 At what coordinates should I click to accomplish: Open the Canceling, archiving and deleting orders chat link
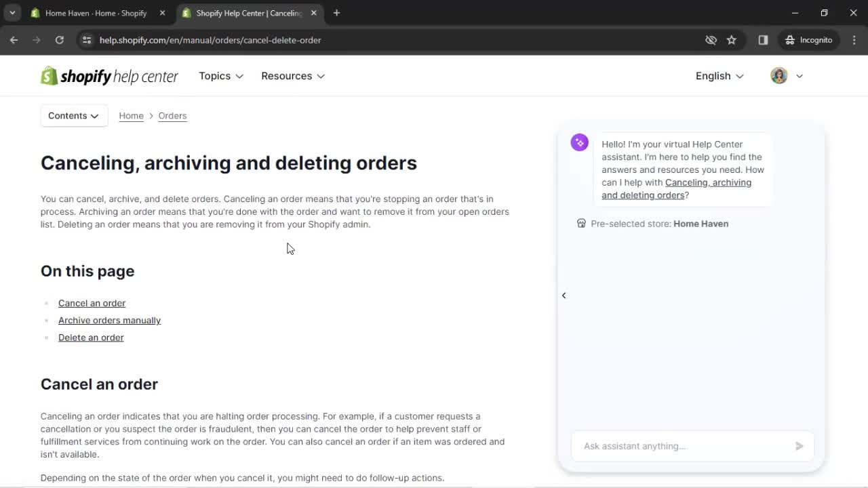tap(676, 188)
